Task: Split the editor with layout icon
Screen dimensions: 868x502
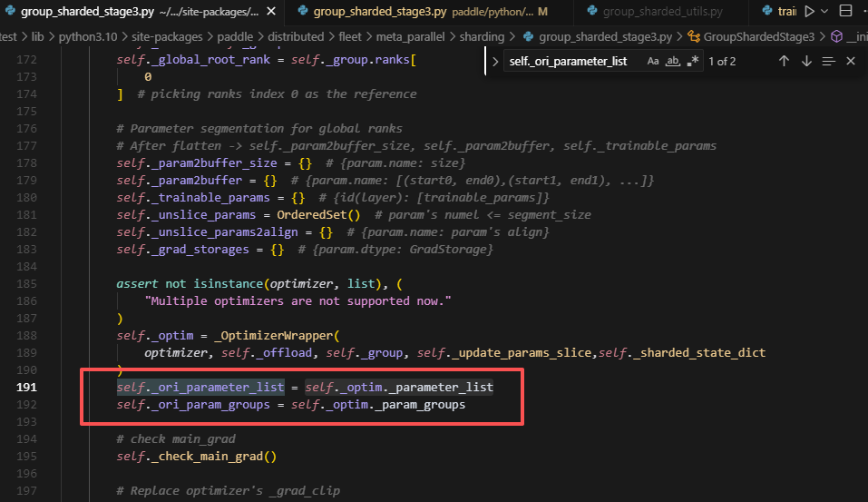Action: (x=847, y=12)
